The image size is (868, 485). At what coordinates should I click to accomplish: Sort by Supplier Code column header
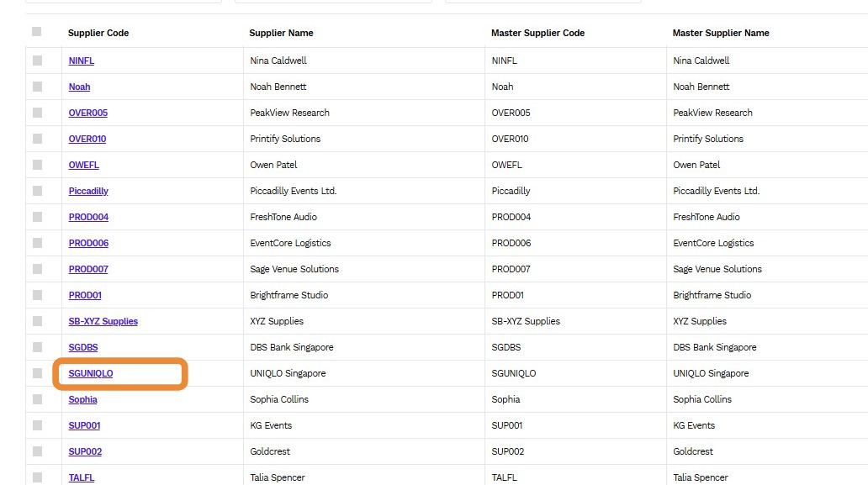point(98,33)
